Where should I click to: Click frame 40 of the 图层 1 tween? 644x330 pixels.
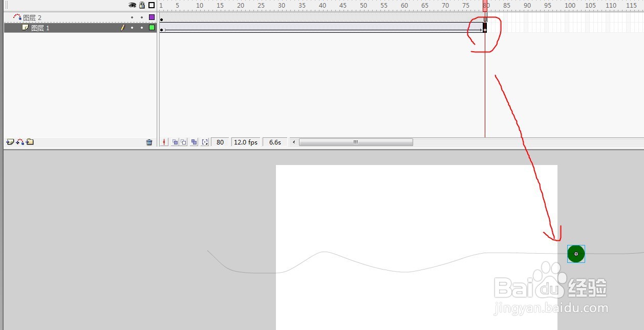321,28
